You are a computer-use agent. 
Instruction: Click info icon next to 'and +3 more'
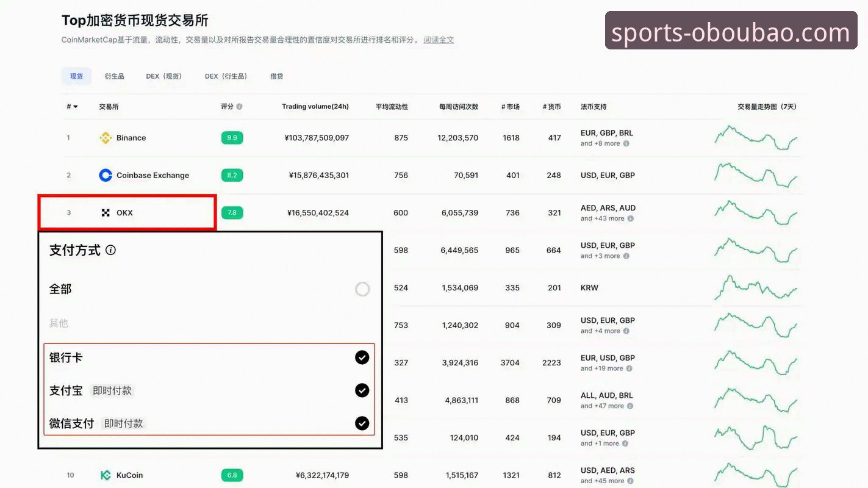pyautogui.click(x=626, y=256)
